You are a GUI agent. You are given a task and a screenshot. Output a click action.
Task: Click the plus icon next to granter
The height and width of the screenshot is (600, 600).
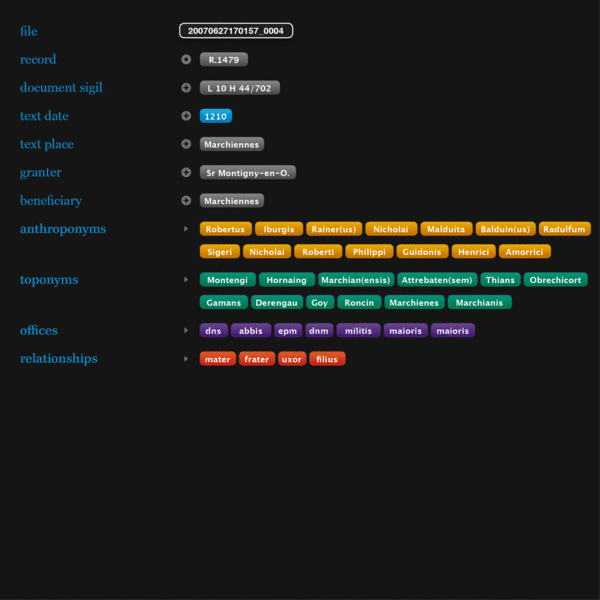186,172
